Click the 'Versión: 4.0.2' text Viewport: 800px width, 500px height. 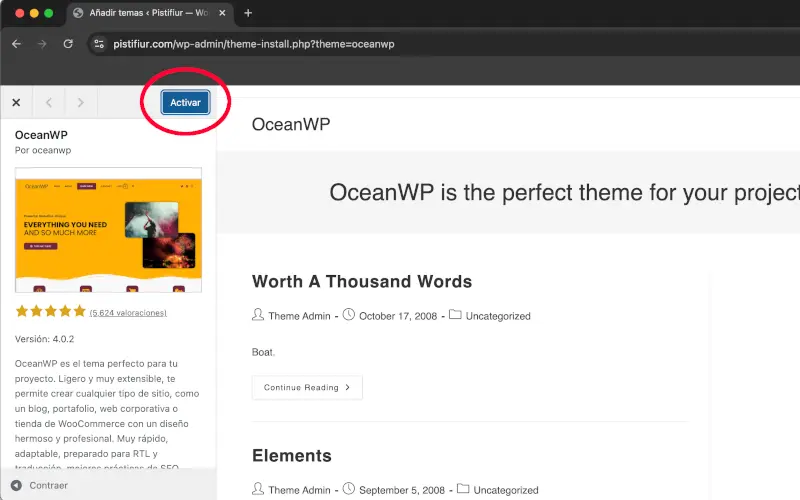point(44,339)
